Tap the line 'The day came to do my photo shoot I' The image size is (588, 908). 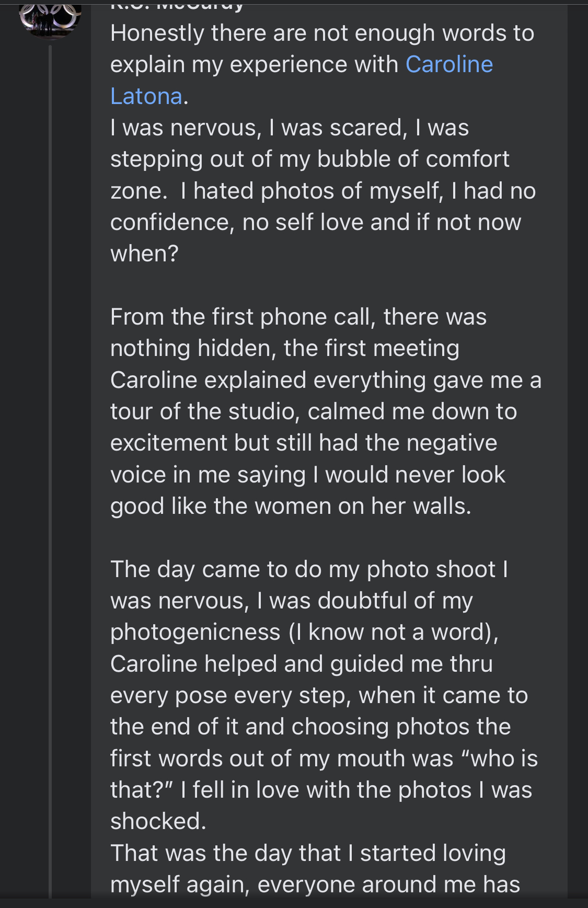[309, 569]
